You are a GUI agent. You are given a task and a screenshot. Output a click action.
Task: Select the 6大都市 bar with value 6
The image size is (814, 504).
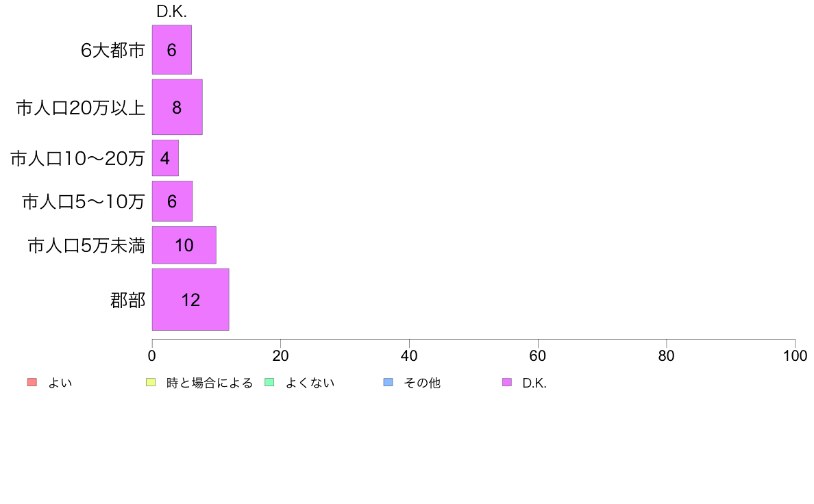pyautogui.click(x=172, y=50)
